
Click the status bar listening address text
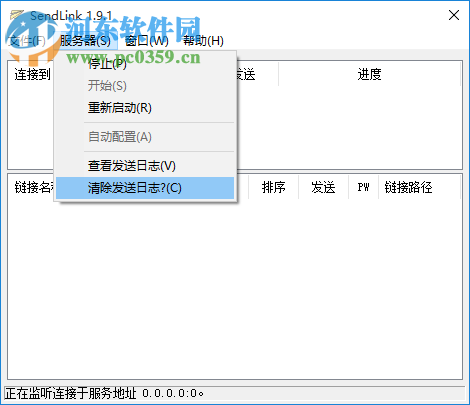(104, 393)
